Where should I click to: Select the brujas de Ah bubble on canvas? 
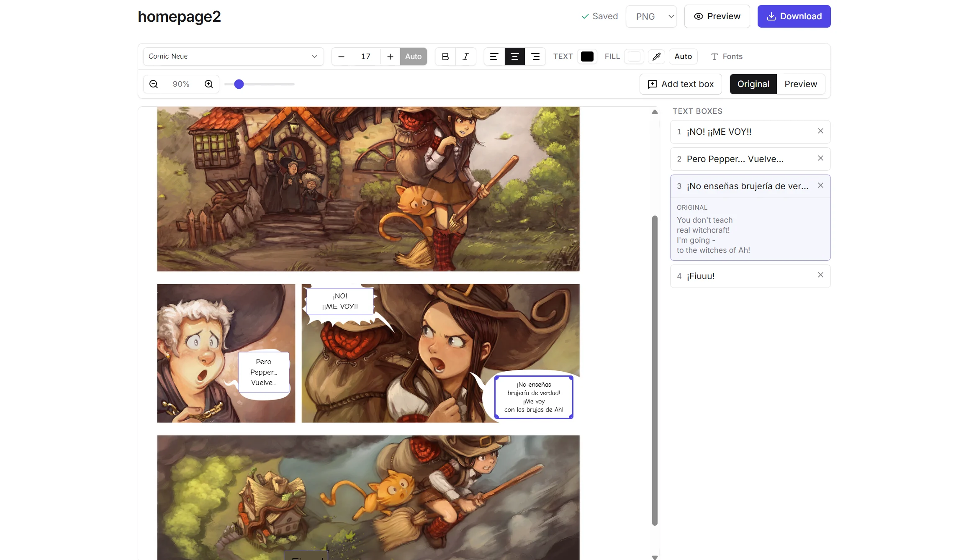534,397
